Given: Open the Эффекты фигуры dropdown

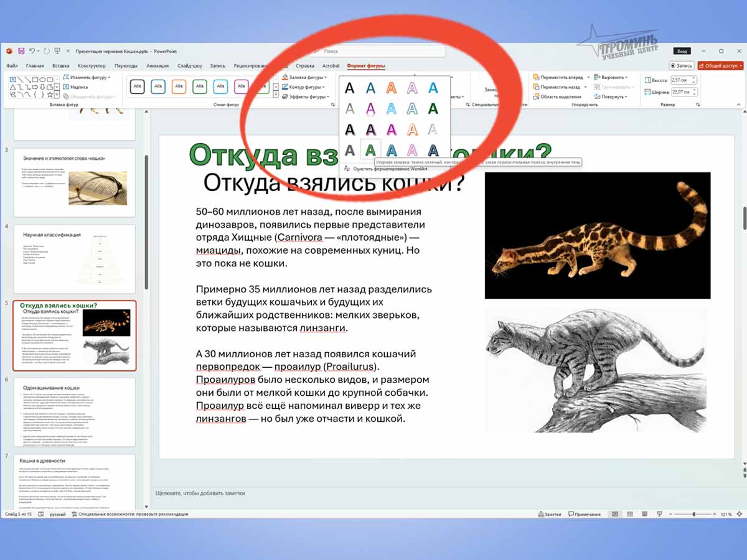Looking at the screenshot, I should 305,96.
